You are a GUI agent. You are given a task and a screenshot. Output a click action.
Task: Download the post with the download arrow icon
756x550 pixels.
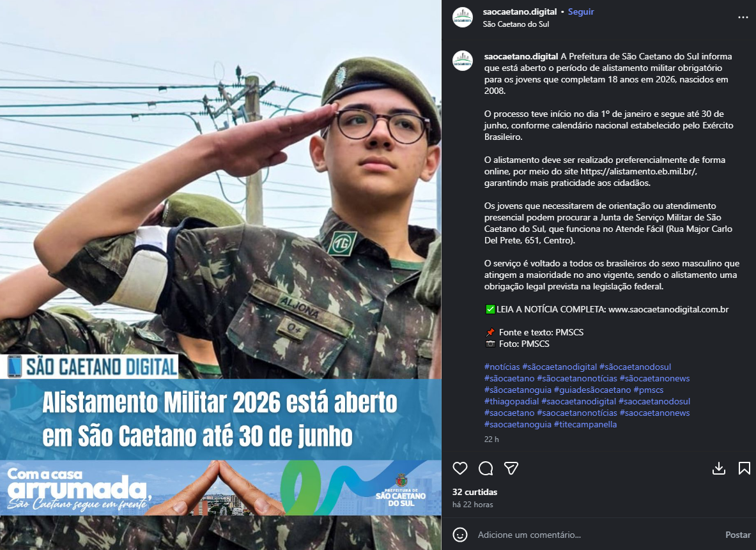(719, 468)
